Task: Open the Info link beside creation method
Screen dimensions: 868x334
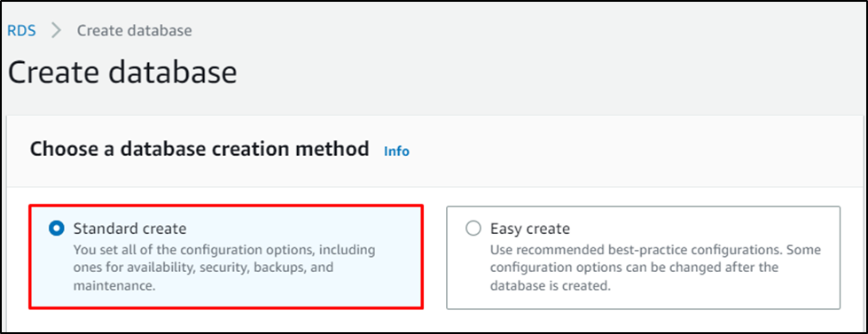Action: coord(396,151)
